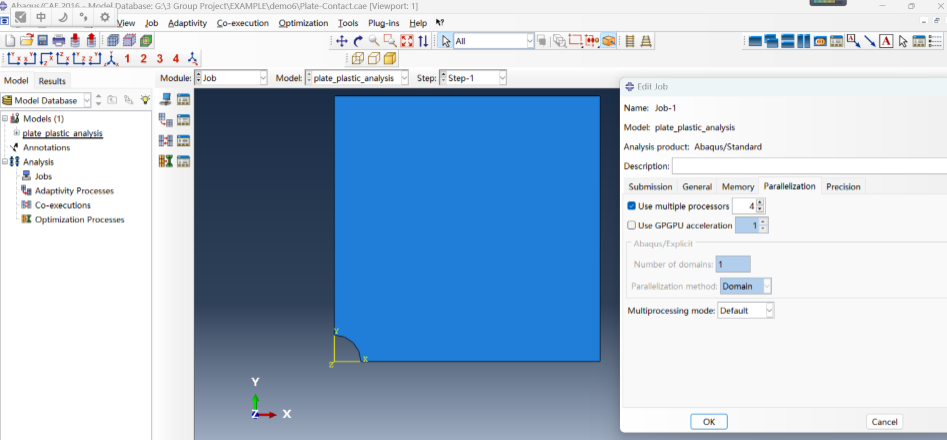Select the Rotate View tool
Screen dimensions: 947x440
pos(358,41)
